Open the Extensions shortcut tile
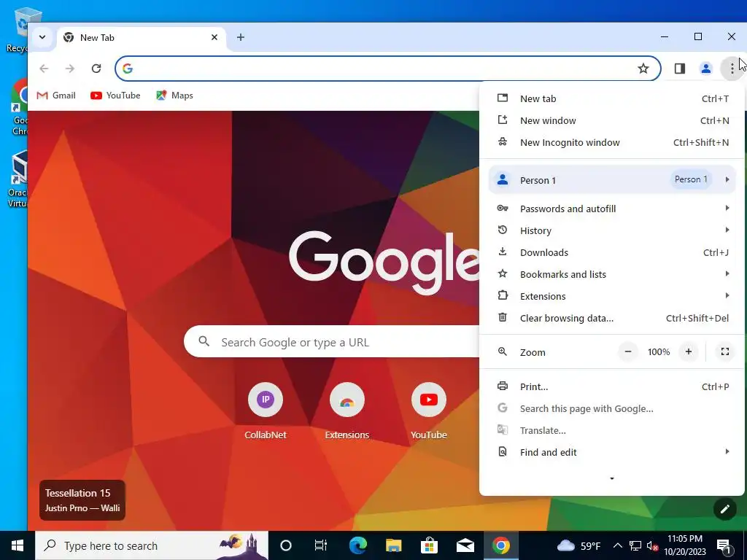 (x=347, y=411)
